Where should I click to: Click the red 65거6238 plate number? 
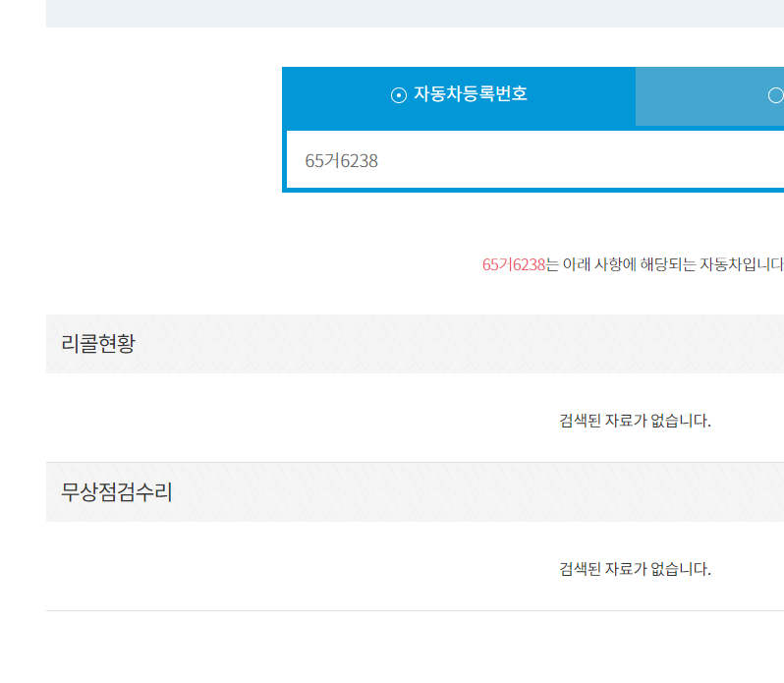(x=513, y=264)
